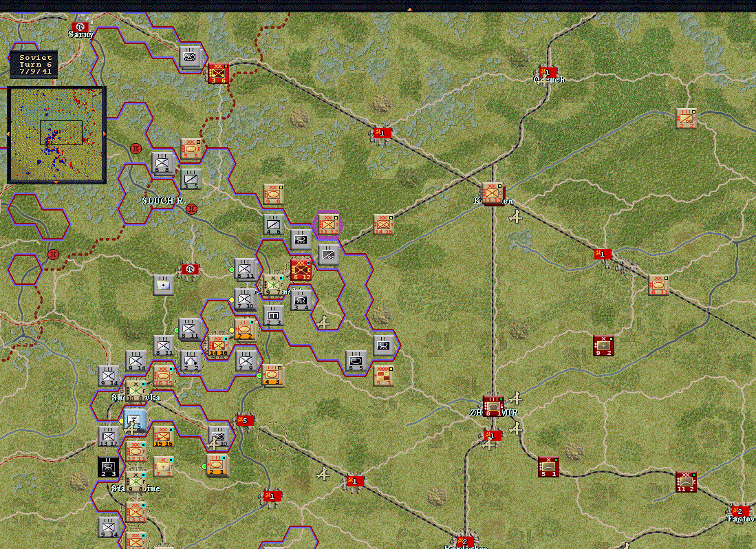The height and width of the screenshot is (549, 756).
Task: Select red Soviet 9-2 unit east of Zhitomir
Action: (604, 345)
